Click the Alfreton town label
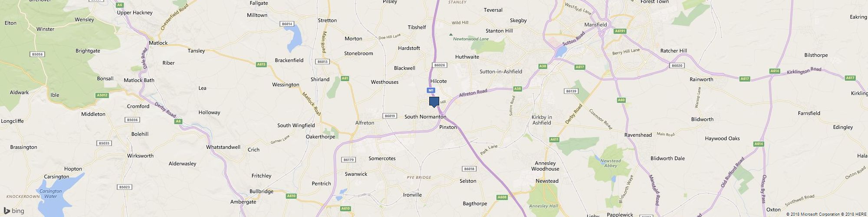This screenshot has height=217, width=868. tap(365, 123)
